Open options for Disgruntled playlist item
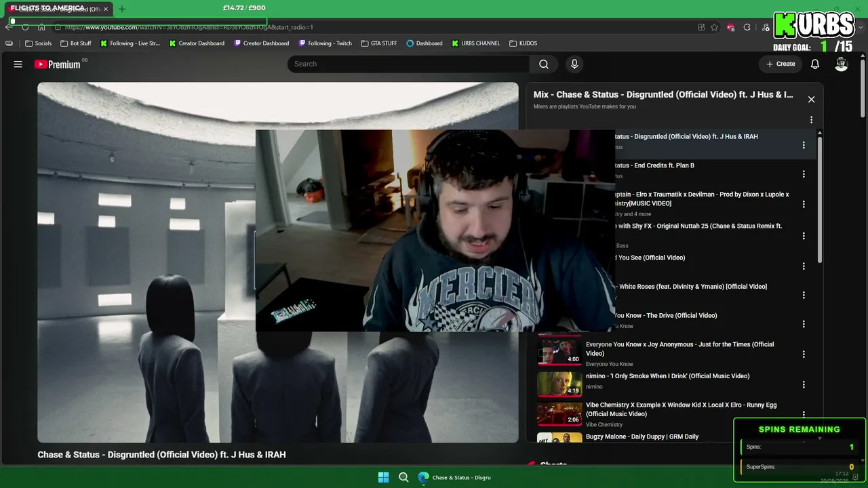 point(804,145)
